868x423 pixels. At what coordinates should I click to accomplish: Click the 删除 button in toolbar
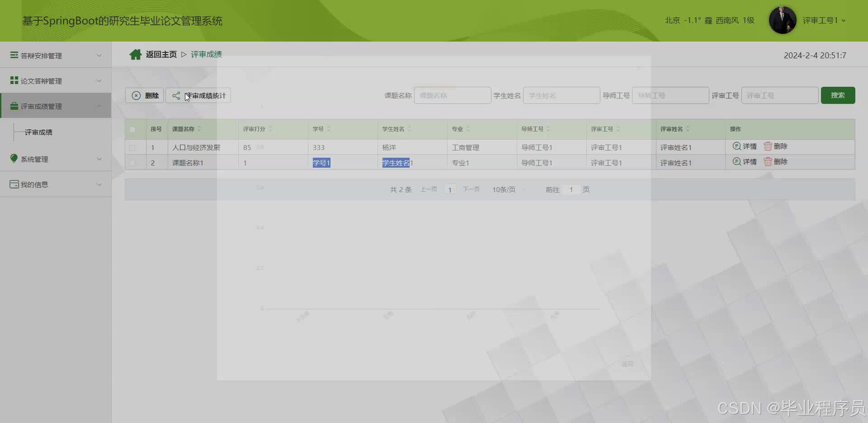[x=145, y=95]
